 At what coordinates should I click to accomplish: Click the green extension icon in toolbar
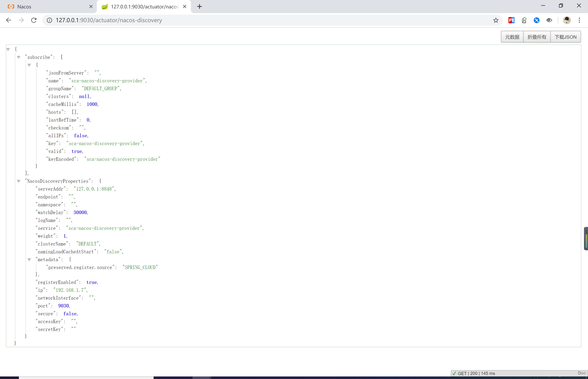pyautogui.click(x=524, y=20)
